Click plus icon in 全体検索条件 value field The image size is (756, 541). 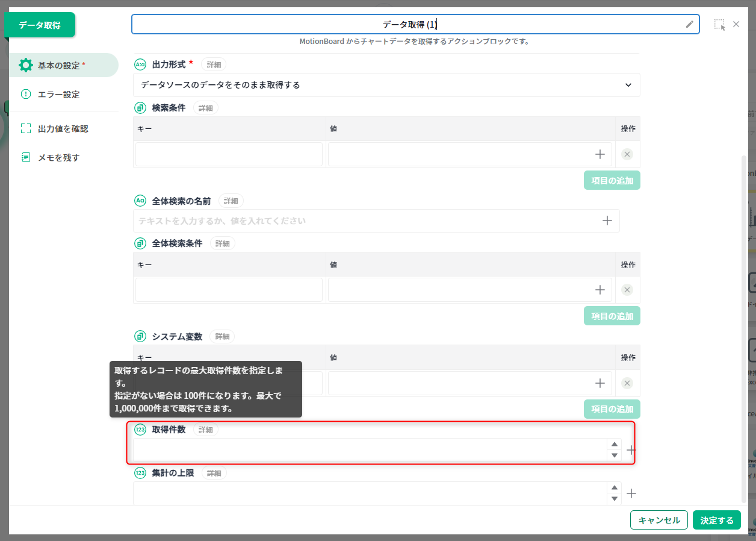point(600,290)
